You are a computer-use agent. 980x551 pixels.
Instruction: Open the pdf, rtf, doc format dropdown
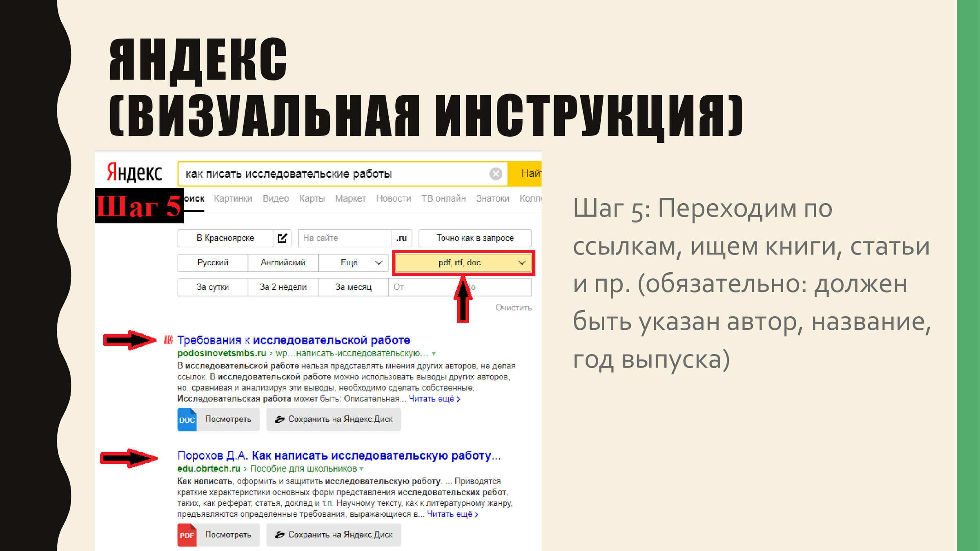463,263
